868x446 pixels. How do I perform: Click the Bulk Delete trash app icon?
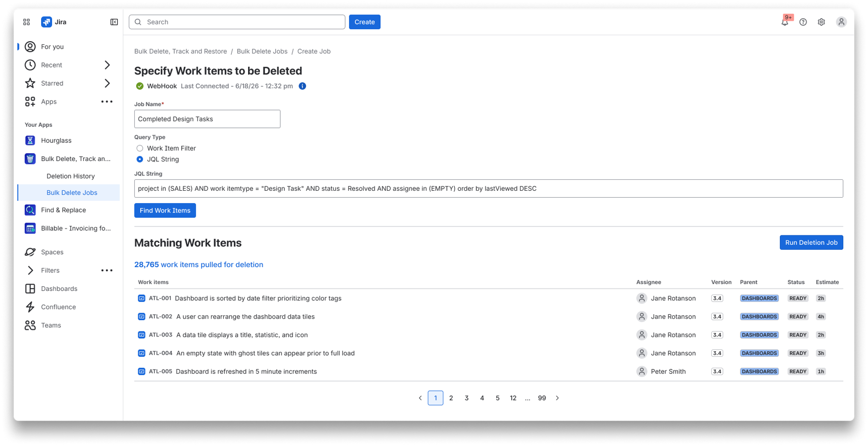(30, 159)
